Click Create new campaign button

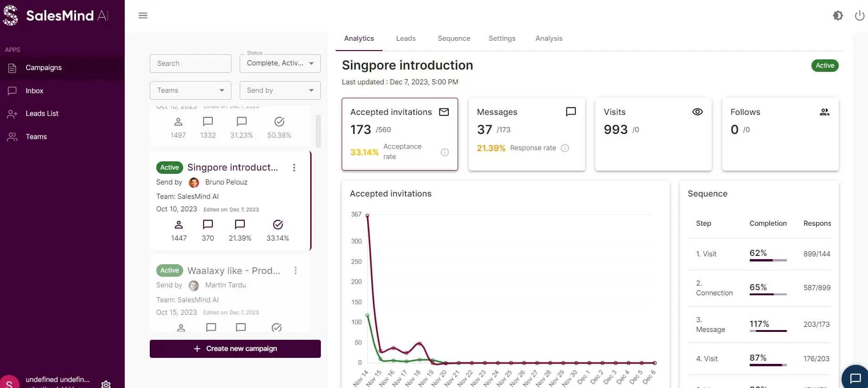click(x=235, y=349)
